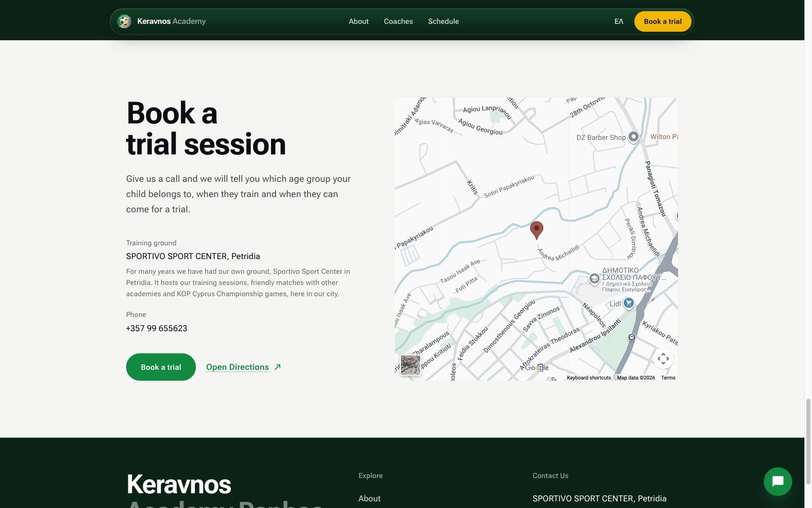Open the chat widget bubble

(x=777, y=481)
